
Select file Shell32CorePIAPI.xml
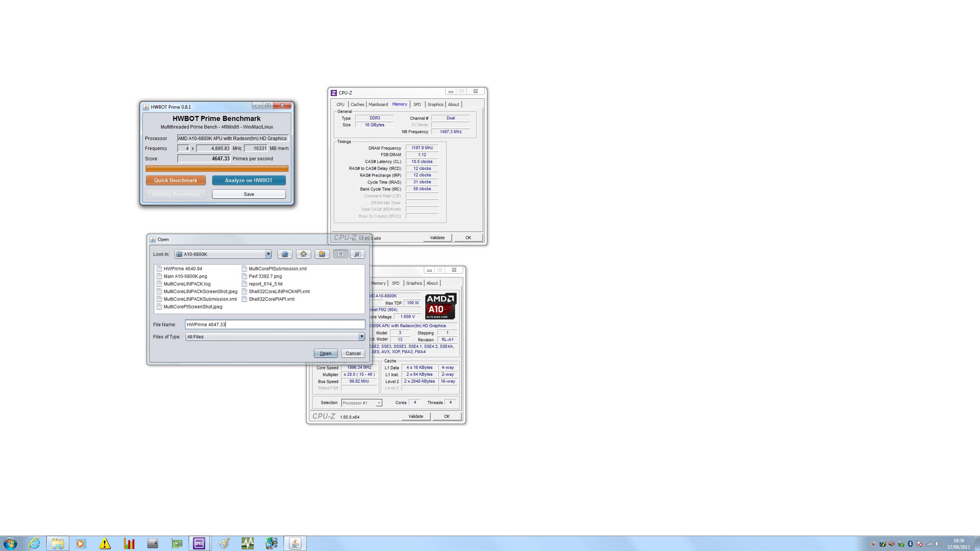coord(268,299)
